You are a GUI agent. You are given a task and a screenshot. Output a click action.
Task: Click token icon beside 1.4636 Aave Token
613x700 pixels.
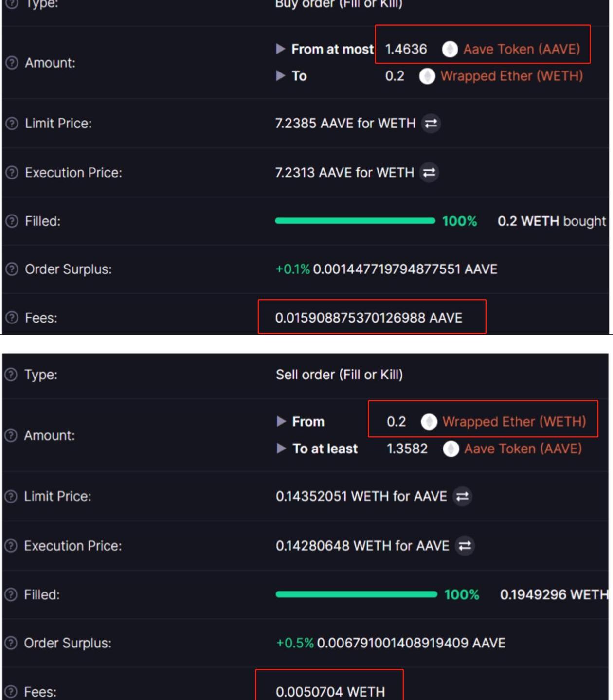[450, 49]
